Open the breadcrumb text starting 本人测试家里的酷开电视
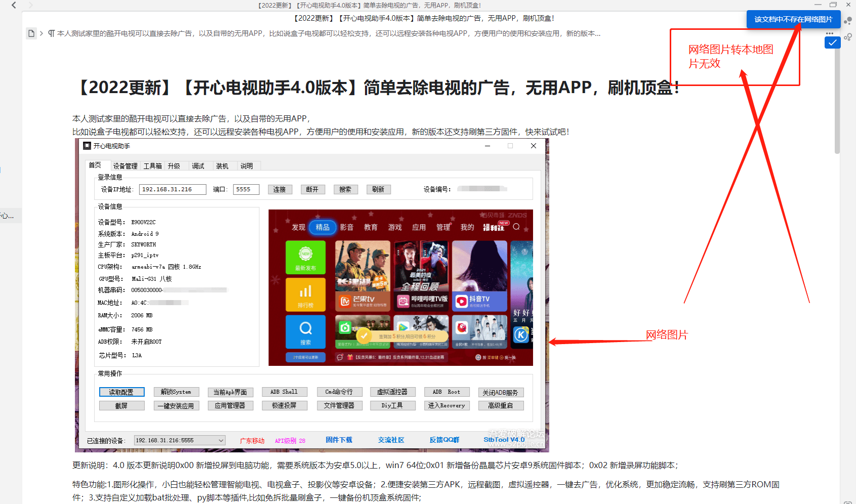Screen dimensions: 856x504 329,33
